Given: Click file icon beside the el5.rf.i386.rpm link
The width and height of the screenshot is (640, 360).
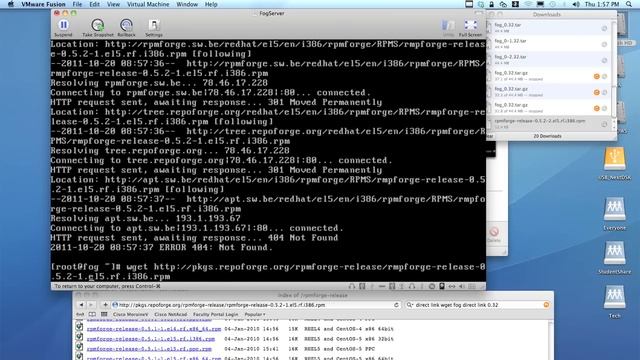Looking at the screenshot, I should 79,338.
